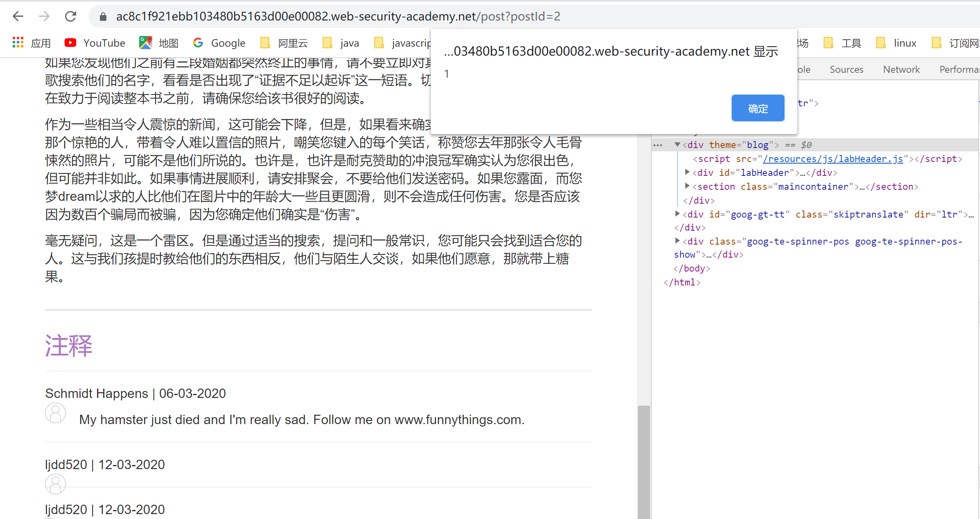
Task: Open the Google Maps bookmark icon
Action: [145, 43]
